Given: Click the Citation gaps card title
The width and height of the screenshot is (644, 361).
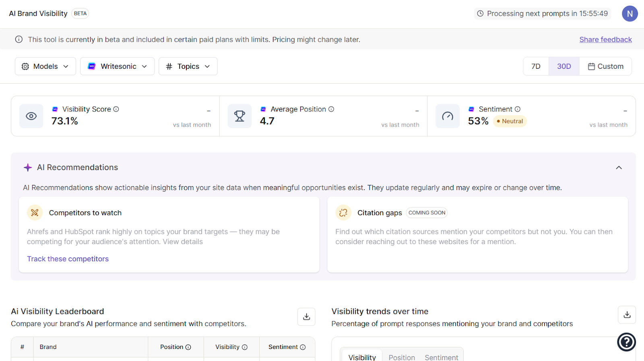Looking at the screenshot, I should [380, 213].
